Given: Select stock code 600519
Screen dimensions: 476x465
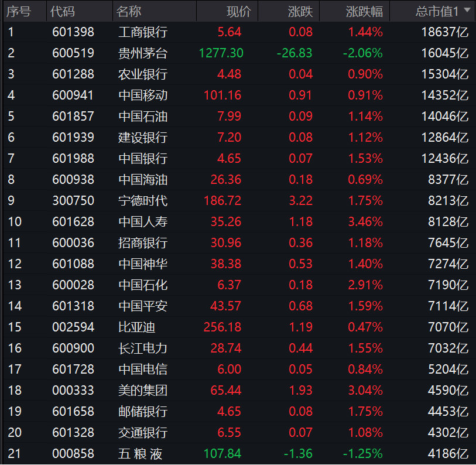Looking at the screenshot, I should (x=73, y=53).
